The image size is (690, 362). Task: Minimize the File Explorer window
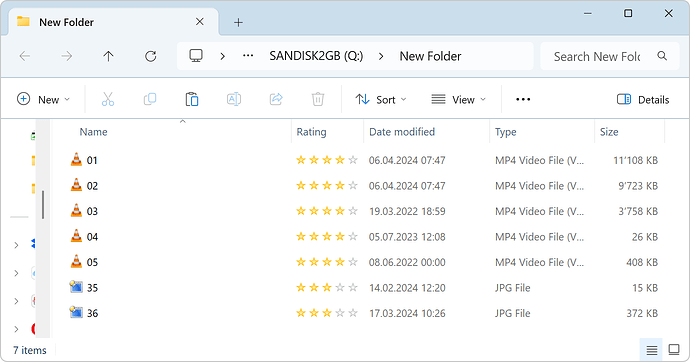tap(587, 13)
